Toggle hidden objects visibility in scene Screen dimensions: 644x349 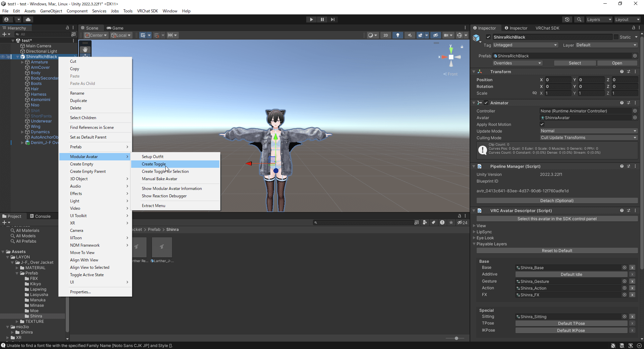coord(435,35)
